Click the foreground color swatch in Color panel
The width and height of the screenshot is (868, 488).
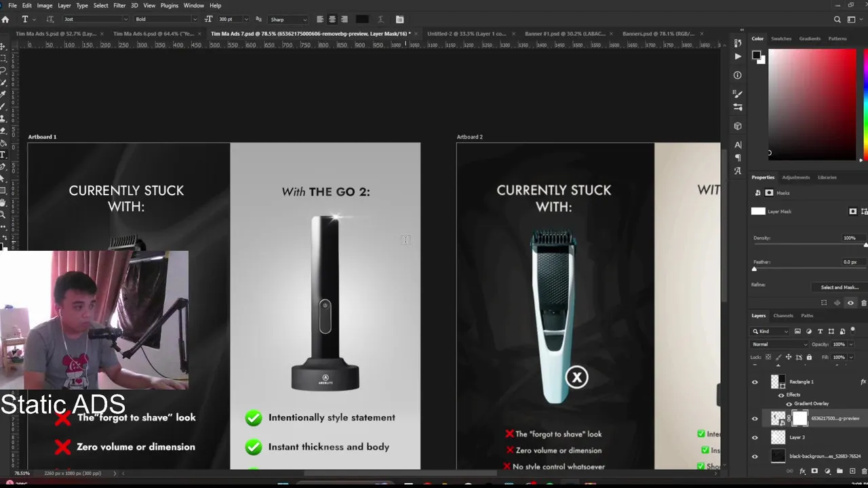tap(756, 55)
